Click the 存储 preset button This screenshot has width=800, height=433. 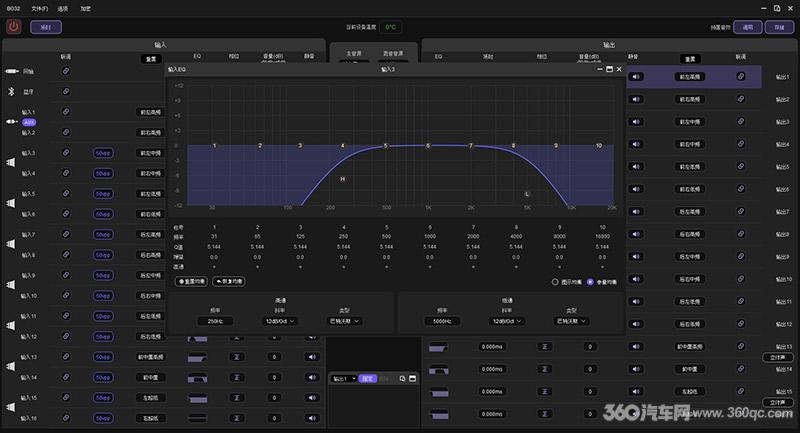[779, 27]
